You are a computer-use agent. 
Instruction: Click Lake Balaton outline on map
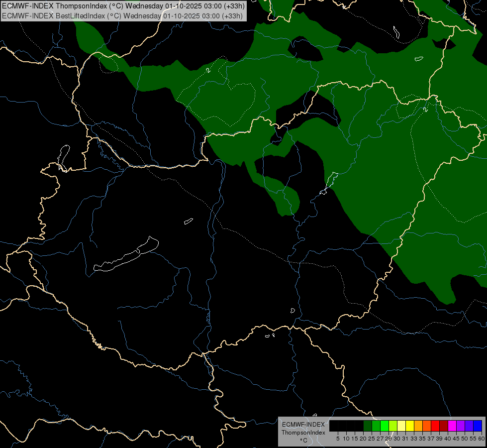[126, 254]
